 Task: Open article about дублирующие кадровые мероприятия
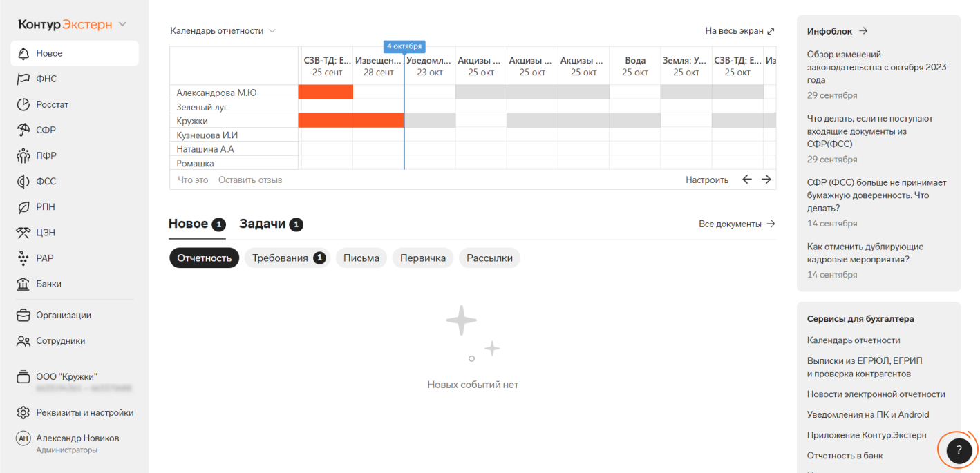[865, 253]
